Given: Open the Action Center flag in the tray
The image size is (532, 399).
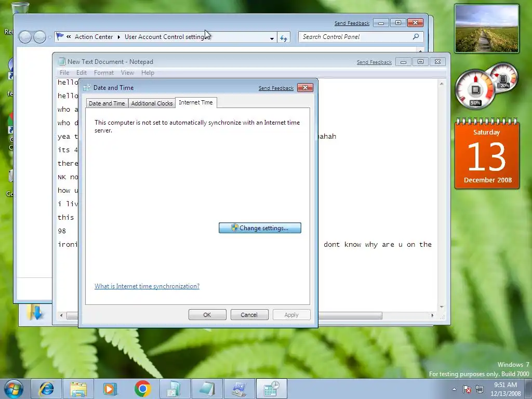Looking at the screenshot, I should point(467,389).
